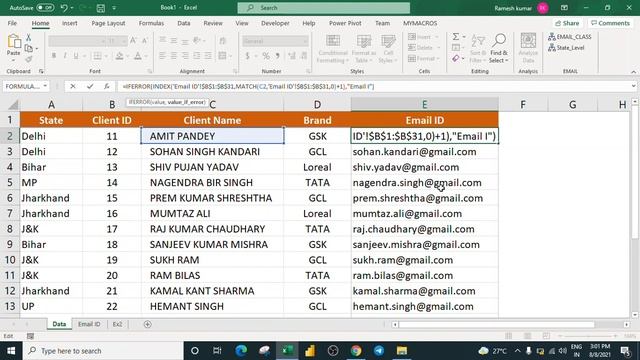Toggle Bold formatting
Image resolution: width=640 pixels, height=360 pixels.
pos(53,56)
